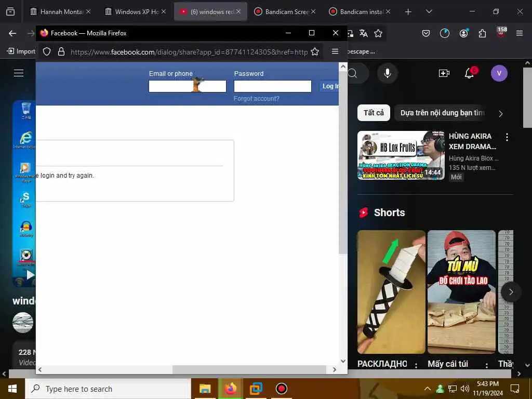Close the Bandicam instal tab
The width and height of the screenshot is (532, 399).
point(388,11)
